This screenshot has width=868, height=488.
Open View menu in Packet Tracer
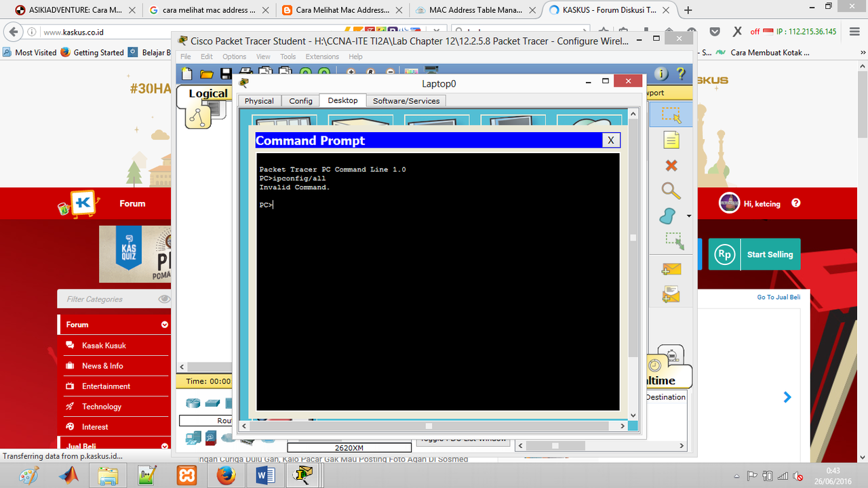click(263, 57)
